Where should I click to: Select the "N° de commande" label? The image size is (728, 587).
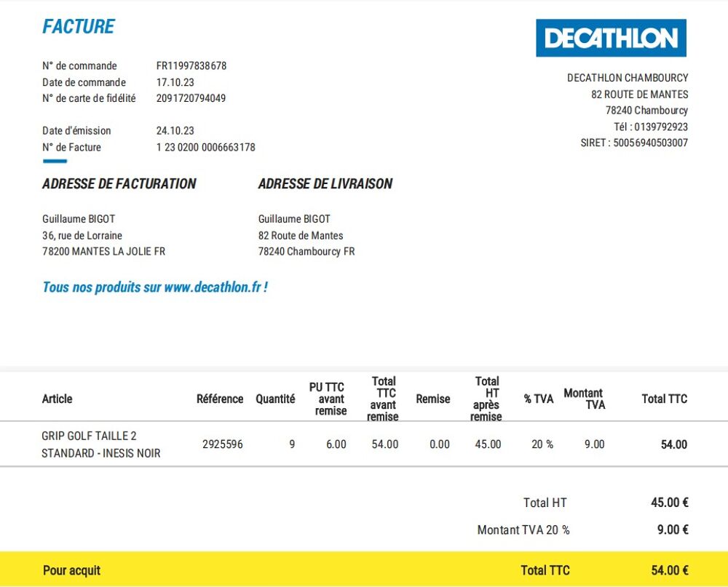[x=79, y=66]
